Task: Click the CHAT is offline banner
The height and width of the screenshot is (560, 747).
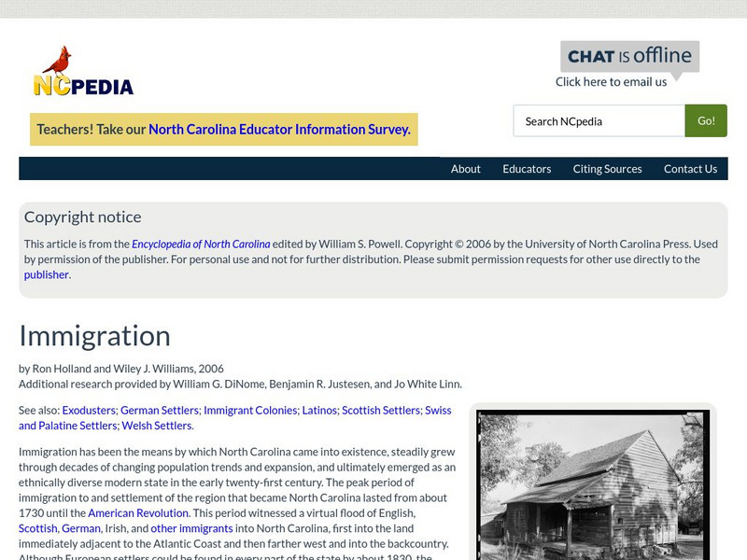Action: (x=627, y=56)
